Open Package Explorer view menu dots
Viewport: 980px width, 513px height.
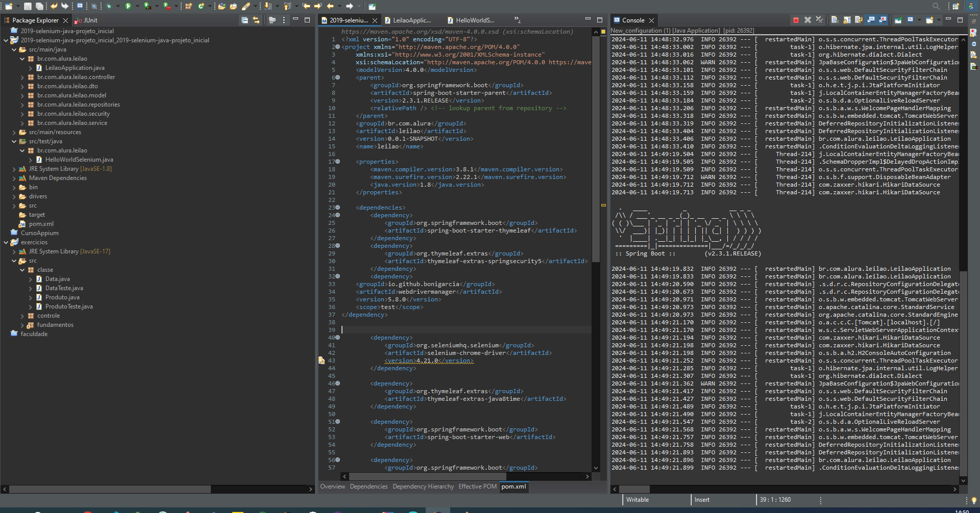tap(284, 20)
